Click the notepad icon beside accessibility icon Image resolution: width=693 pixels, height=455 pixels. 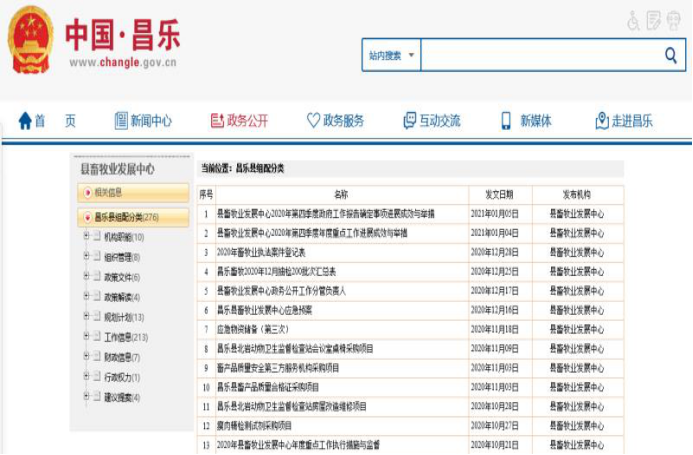click(654, 20)
